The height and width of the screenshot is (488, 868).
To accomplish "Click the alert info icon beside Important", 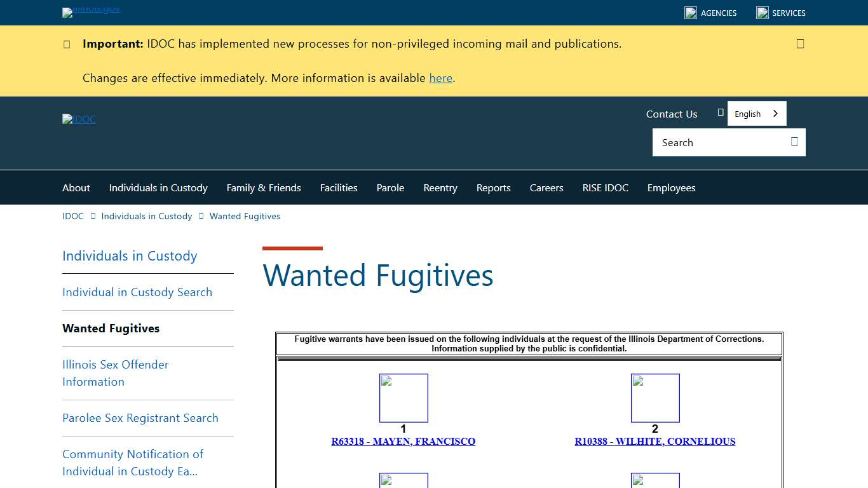I will pyautogui.click(x=67, y=44).
